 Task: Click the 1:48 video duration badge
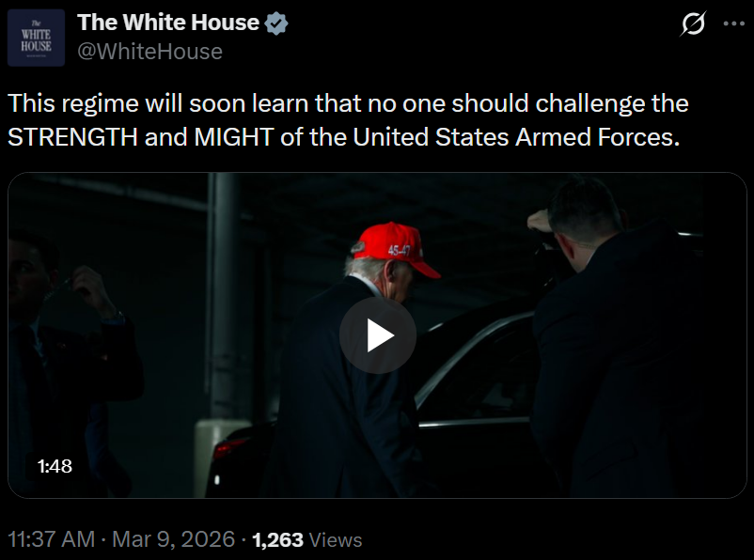[55, 466]
